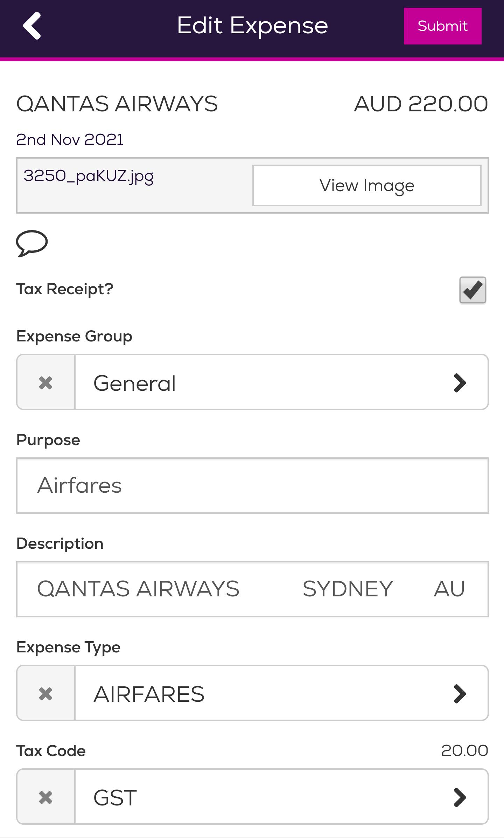
Task: Expand the General expense group dropdown
Action: coord(281,382)
